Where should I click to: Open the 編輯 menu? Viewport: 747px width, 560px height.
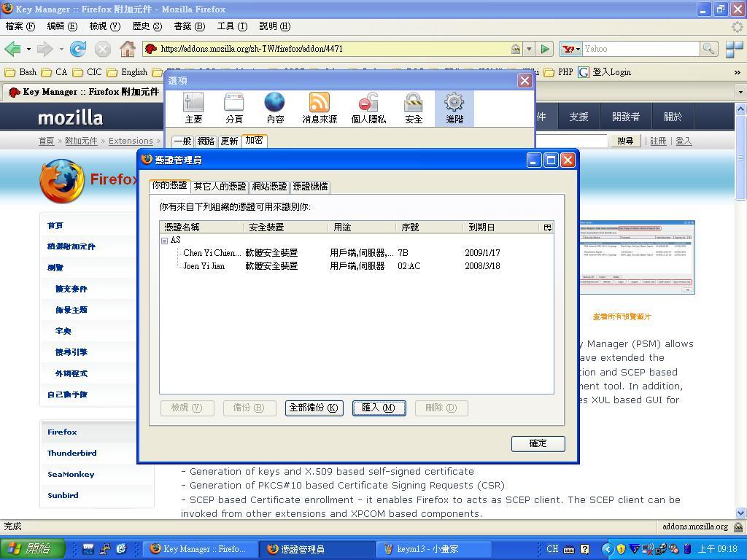pyautogui.click(x=62, y=26)
